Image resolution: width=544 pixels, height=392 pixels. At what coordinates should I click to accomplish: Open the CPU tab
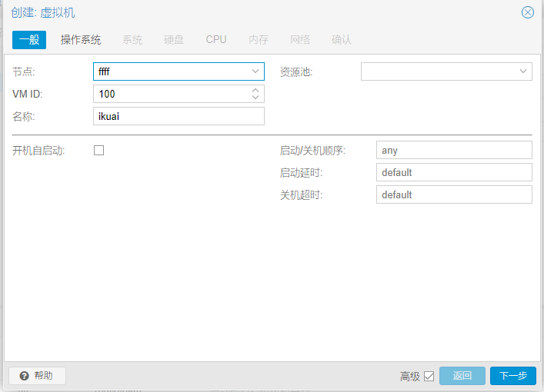point(215,40)
